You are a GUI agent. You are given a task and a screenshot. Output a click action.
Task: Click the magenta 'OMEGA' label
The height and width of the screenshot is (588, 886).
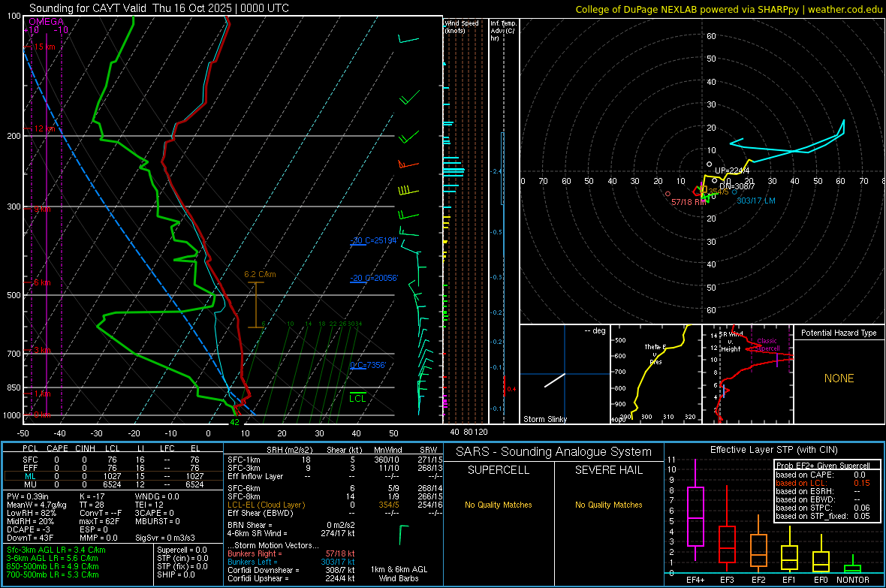pos(47,22)
